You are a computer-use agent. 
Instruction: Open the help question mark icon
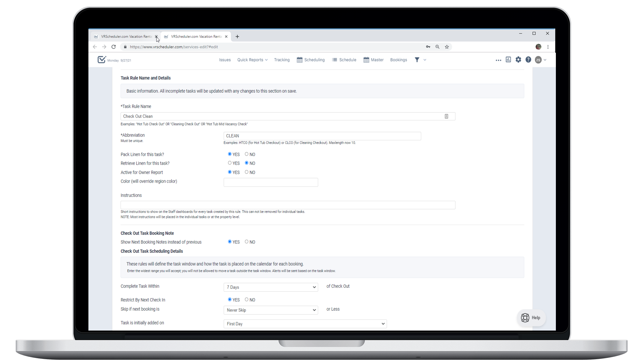[528, 60]
